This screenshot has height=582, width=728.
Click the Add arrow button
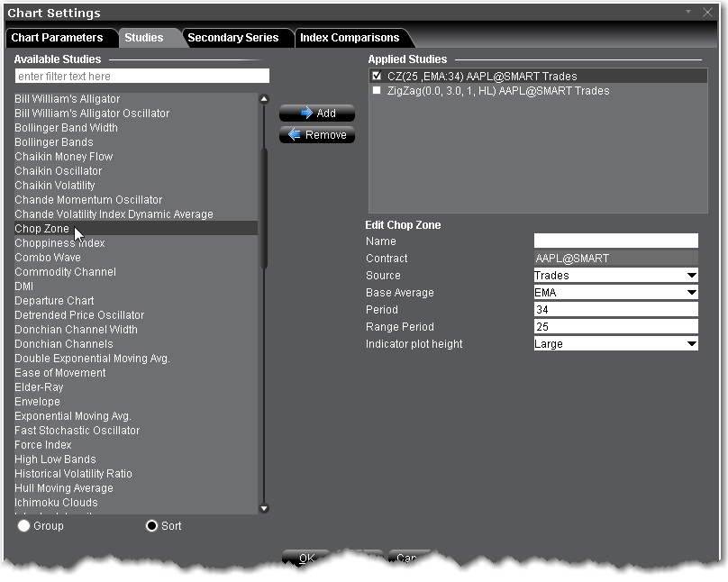316,114
